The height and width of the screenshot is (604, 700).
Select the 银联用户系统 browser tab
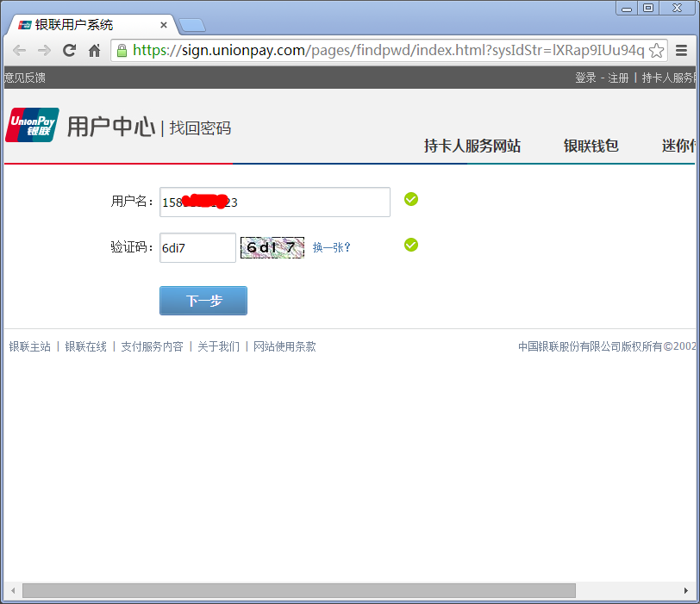click(x=91, y=25)
